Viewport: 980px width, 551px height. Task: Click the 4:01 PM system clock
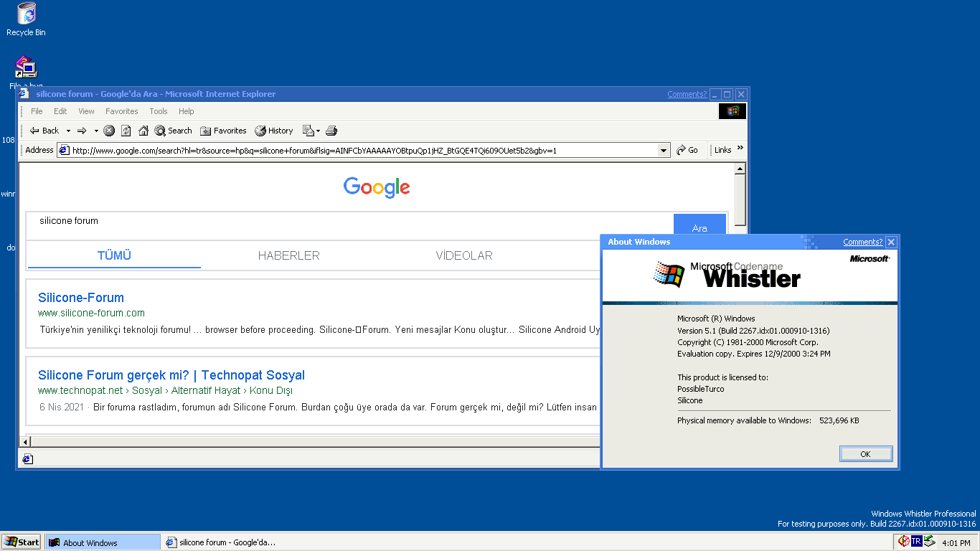click(x=956, y=543)
